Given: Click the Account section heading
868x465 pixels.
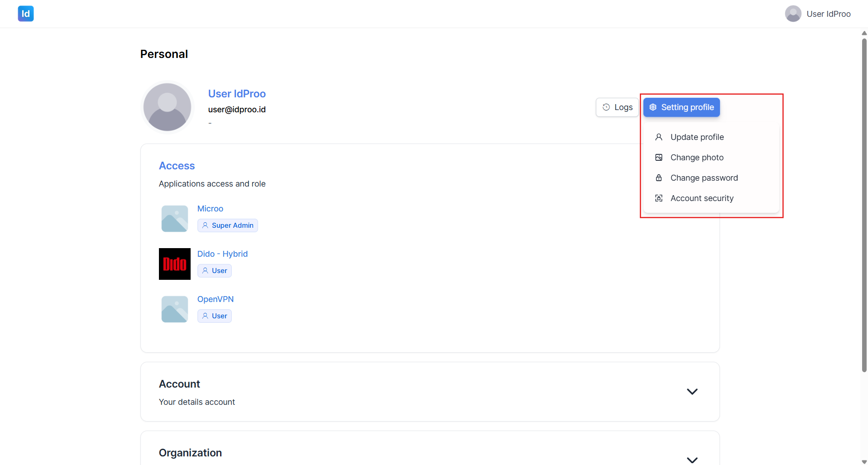Looking at the screenshot, I should [179, 384].
